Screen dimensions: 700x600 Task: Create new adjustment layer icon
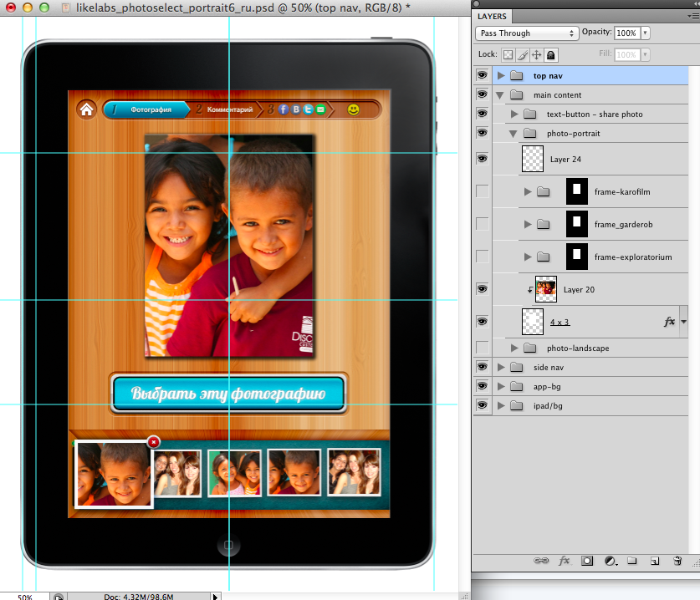(610, 561)
